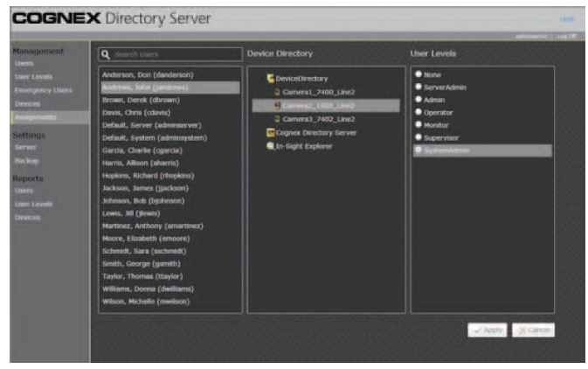Image resolution: width=588 pixels, height=369 pixels.
Task: Select the Admin user level radio
Action: [419, 100]
